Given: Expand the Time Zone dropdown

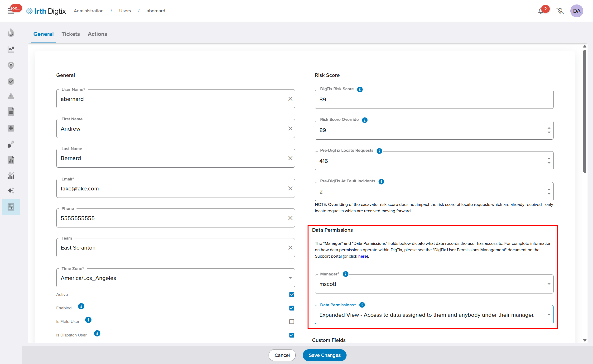Looking at the screenshot, I should click(290, 278).
